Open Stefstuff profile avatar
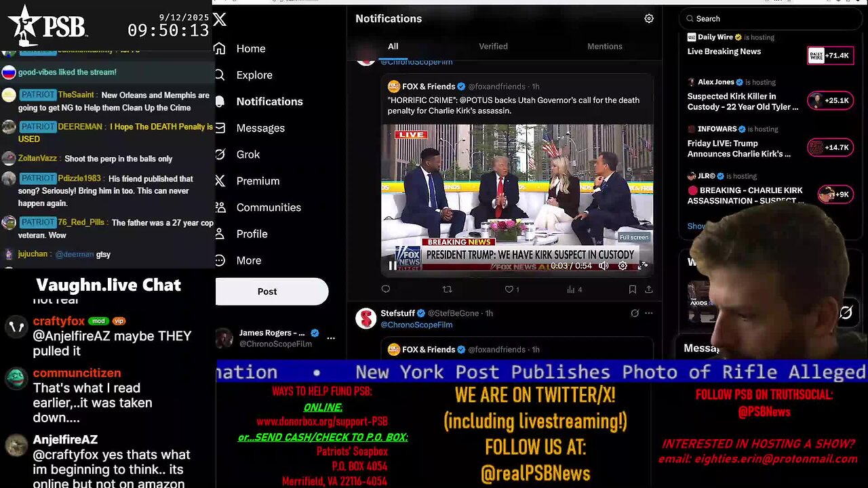 point(366,319)
